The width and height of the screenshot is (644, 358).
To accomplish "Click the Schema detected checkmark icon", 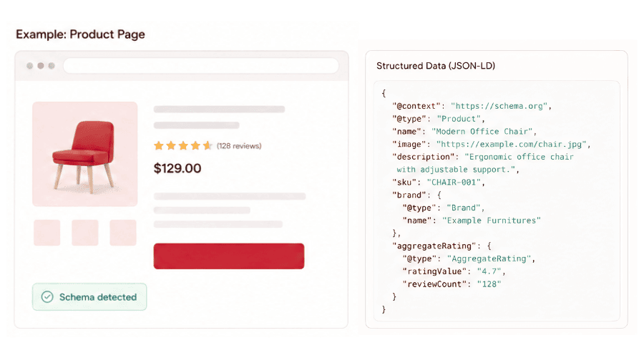I will click(x=47, y=296).
